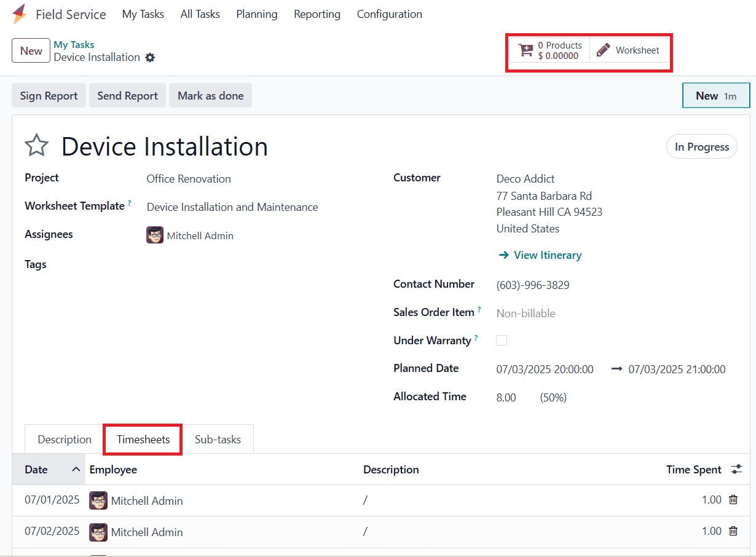Open the Planning menu

click(257, 14)
